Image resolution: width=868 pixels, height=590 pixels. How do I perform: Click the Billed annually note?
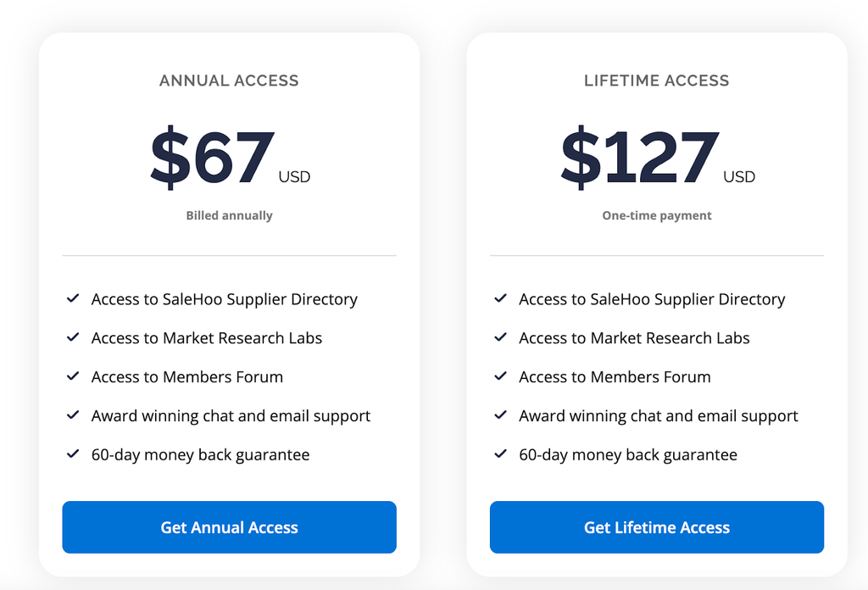[x=229, y=216]
